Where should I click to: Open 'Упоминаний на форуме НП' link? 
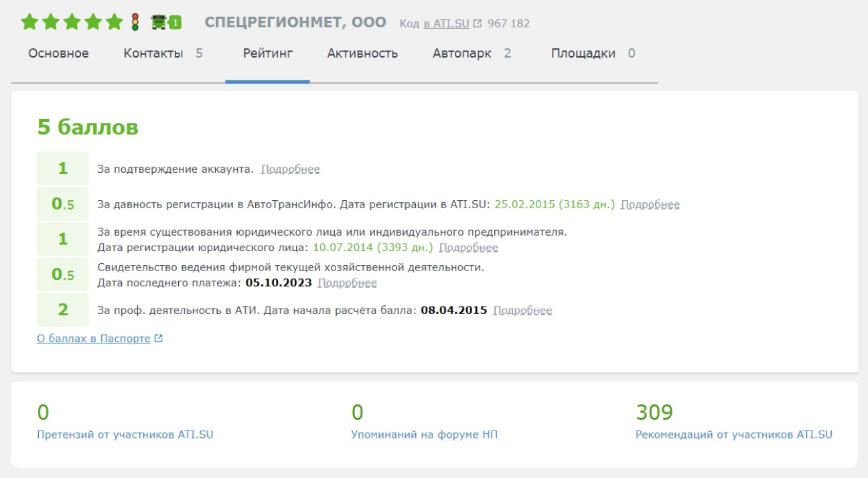[x=424, y=434]
